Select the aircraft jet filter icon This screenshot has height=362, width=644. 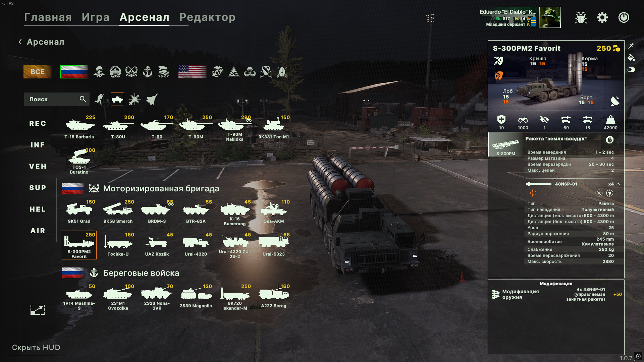pyautogui.click(x=152, y=99)
